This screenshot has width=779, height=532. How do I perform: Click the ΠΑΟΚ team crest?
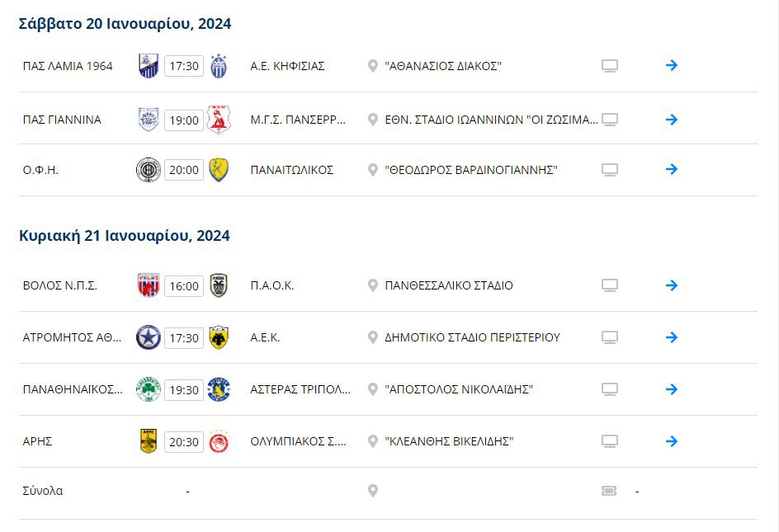click(x=219, y=285)
